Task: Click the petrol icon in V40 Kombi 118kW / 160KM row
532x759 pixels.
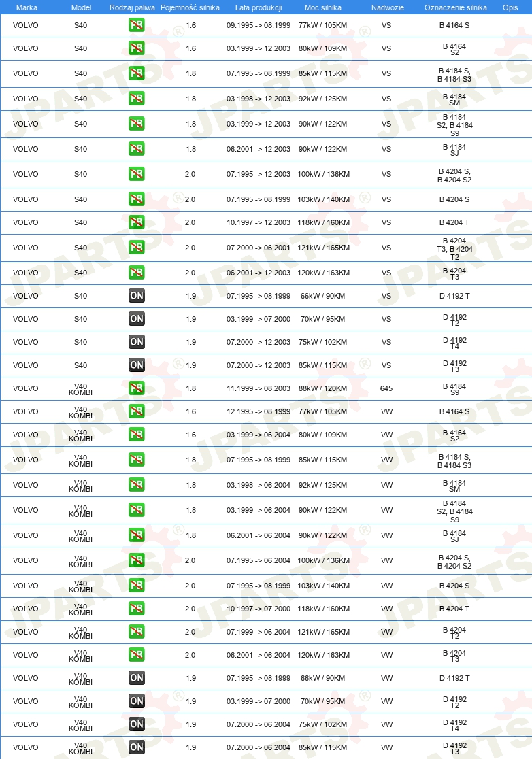Action: 137,609
